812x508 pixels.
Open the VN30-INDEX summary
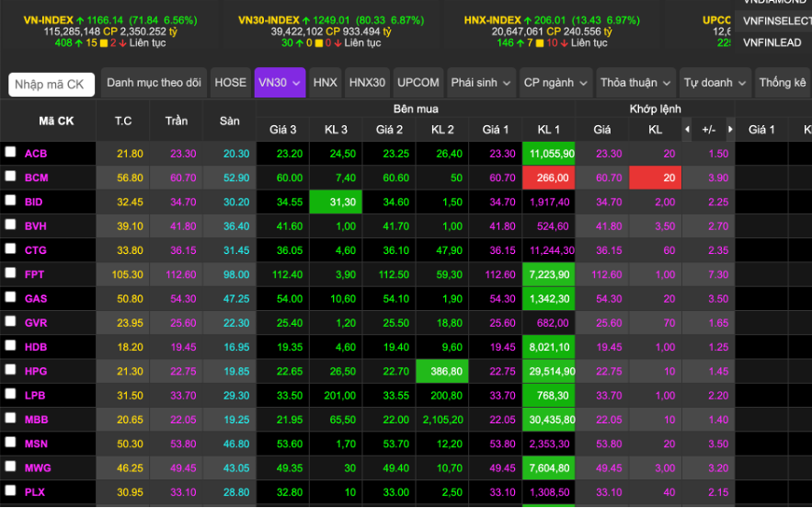(x=331, y=31)
